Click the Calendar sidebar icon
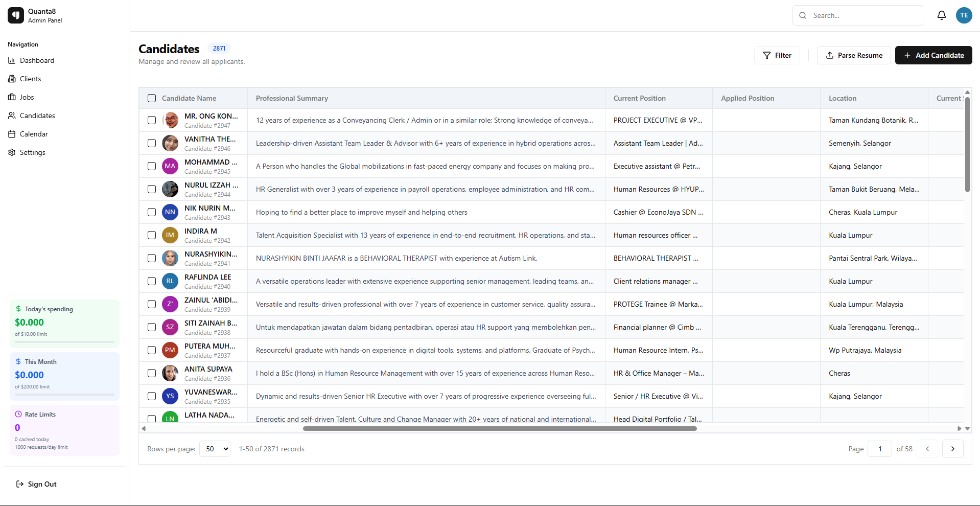The height and width of the screenshot is (506, 980). point(11,134)
